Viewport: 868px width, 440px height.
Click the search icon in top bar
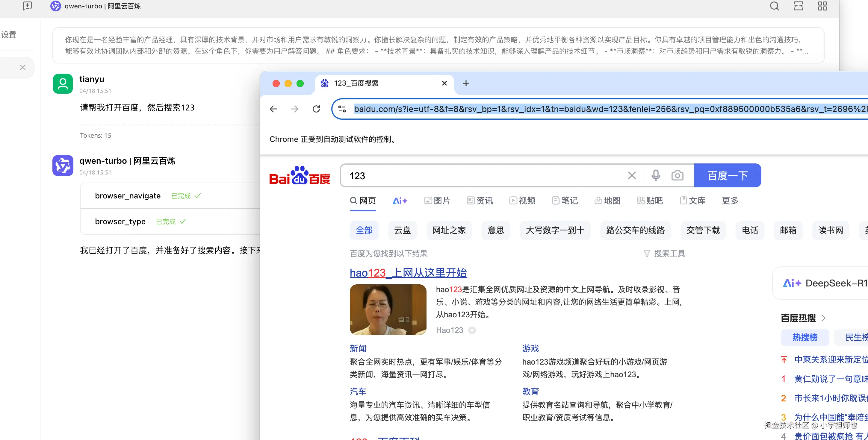coord(774,6)
